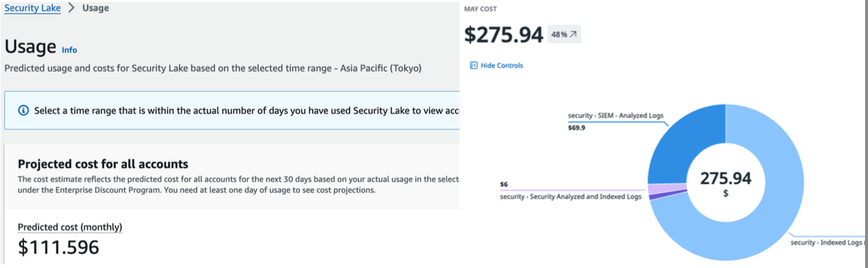Click the Info link beside Usage
868x268 pixels.
tap(69, 50)
